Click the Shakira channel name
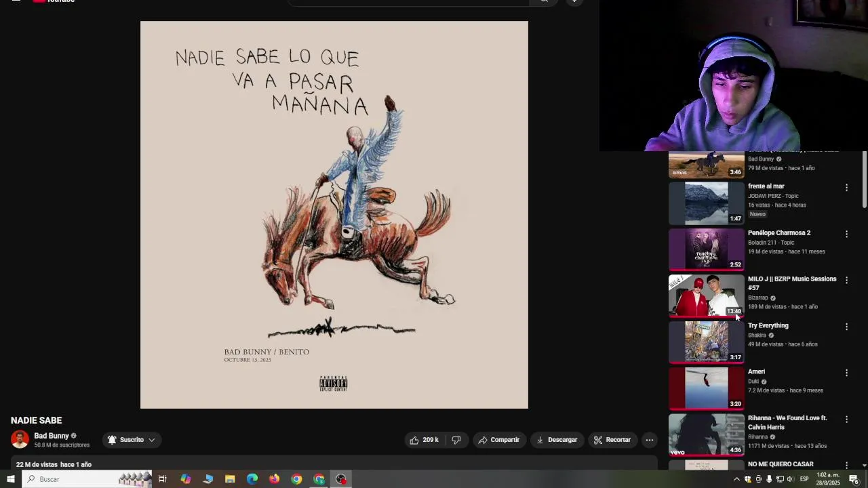 (x=757, y=335)
